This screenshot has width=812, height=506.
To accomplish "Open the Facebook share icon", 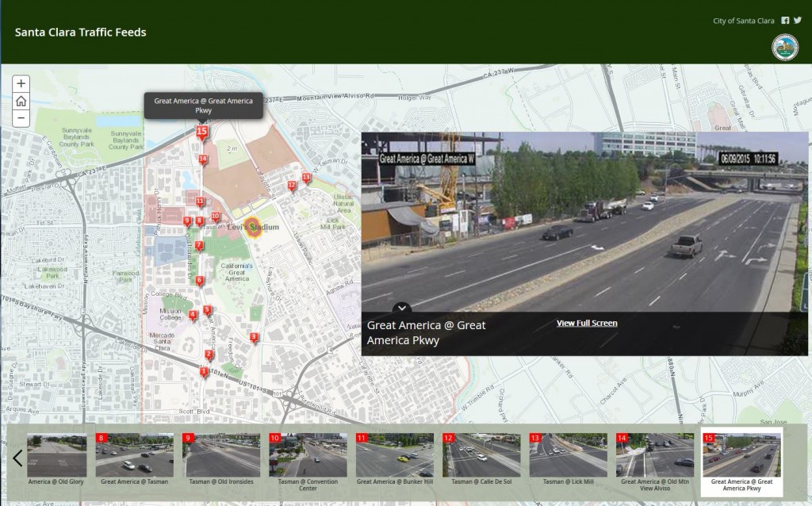I will pyautogui.click(x=785, y=20).
